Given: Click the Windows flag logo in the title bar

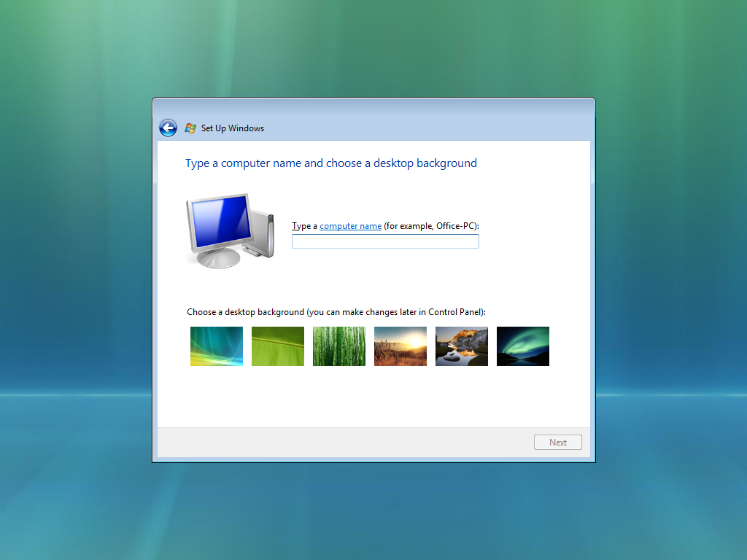Looking at the screenshot, I should click(x=190, y=128).
